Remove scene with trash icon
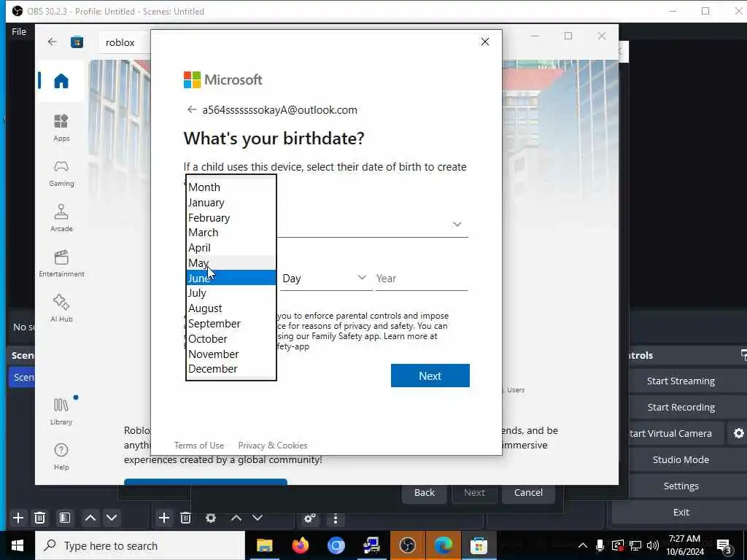 click(40, 518)
